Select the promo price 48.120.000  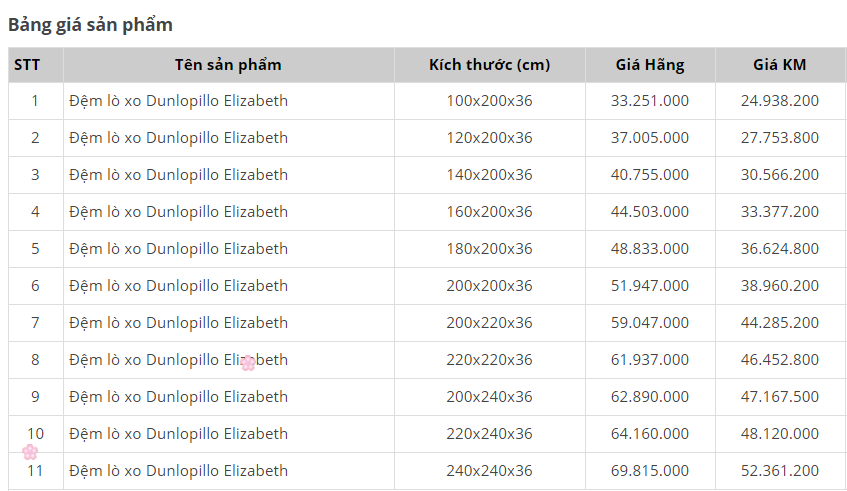click(780, 433)
